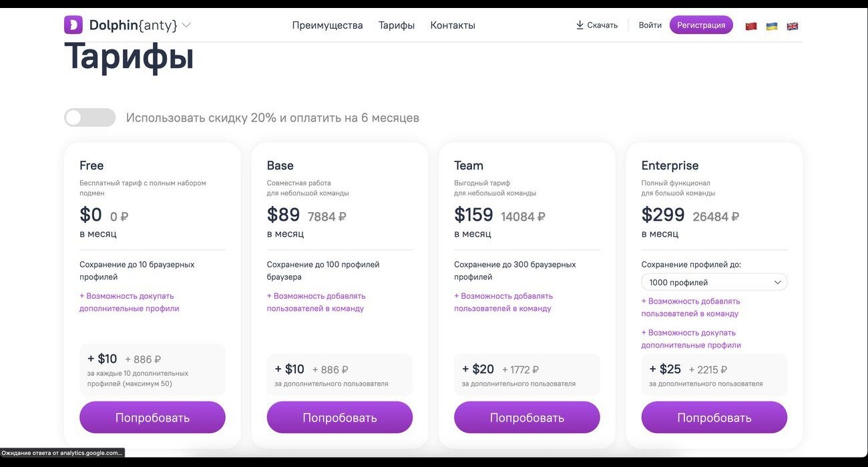Open the Контакты navigation item

453,25
